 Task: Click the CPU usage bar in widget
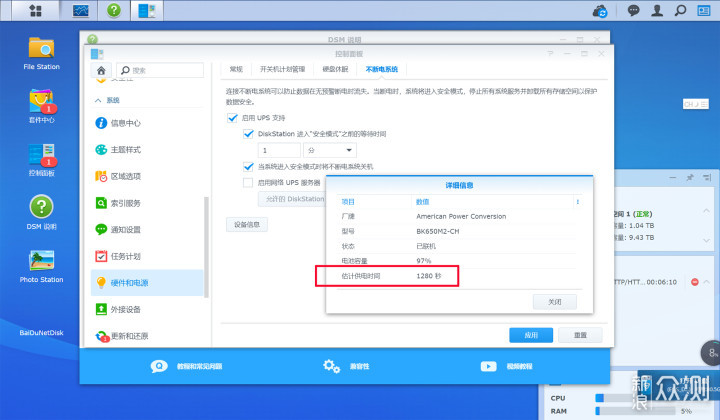pyautogui.click(x=636, y=398)
